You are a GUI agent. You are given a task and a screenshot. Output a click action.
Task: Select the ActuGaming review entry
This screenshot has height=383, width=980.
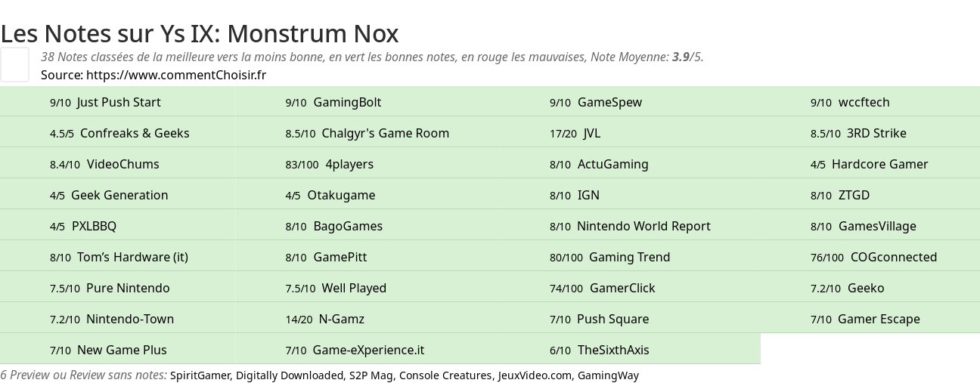613,164
